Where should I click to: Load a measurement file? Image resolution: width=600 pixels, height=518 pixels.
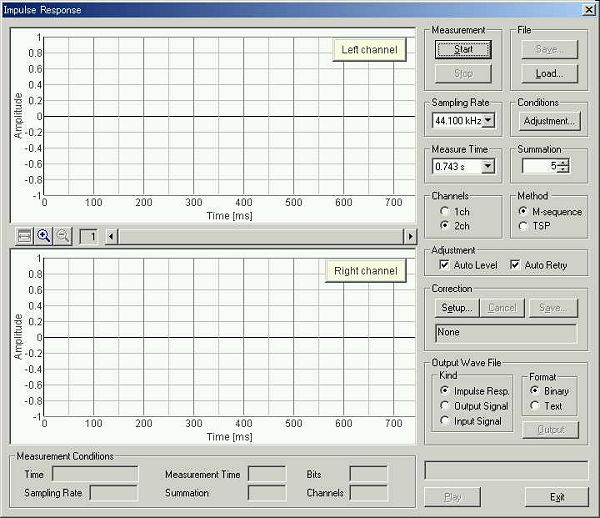[x=549, y=73]
